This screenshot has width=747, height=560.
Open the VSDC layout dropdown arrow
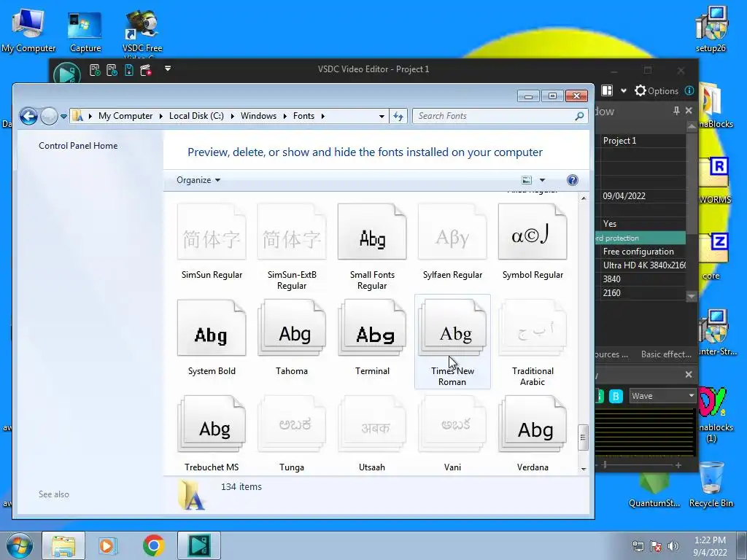click(623, 90)
